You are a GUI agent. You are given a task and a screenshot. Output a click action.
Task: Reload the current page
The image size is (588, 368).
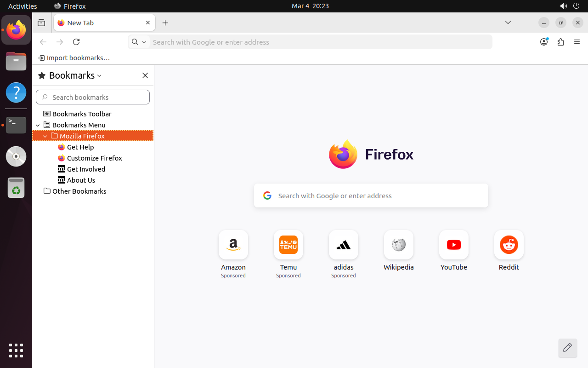click(76, 42)
